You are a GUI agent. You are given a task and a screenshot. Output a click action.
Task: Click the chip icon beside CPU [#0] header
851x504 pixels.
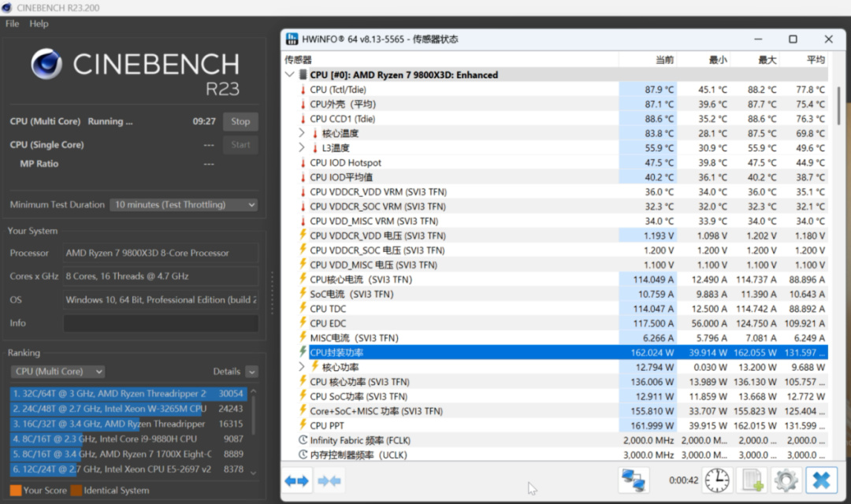click(303, 75)
